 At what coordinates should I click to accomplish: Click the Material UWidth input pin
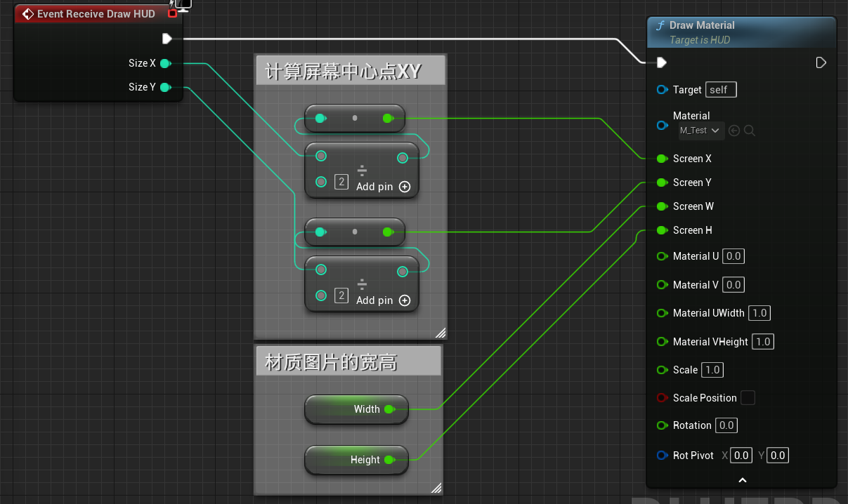(662, 313)
